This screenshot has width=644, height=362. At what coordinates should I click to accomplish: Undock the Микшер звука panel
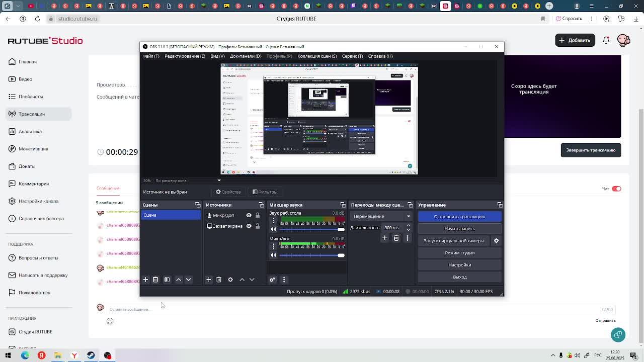click(343, 205)
